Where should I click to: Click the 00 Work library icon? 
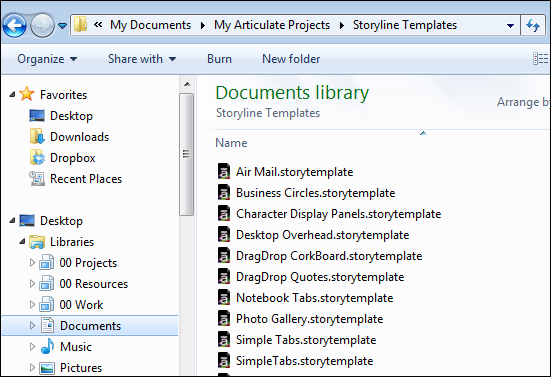(47, 304)
